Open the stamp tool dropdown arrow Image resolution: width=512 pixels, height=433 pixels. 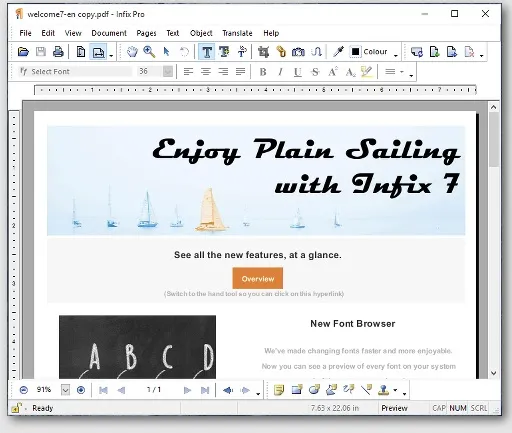click(x=395, y=390)
